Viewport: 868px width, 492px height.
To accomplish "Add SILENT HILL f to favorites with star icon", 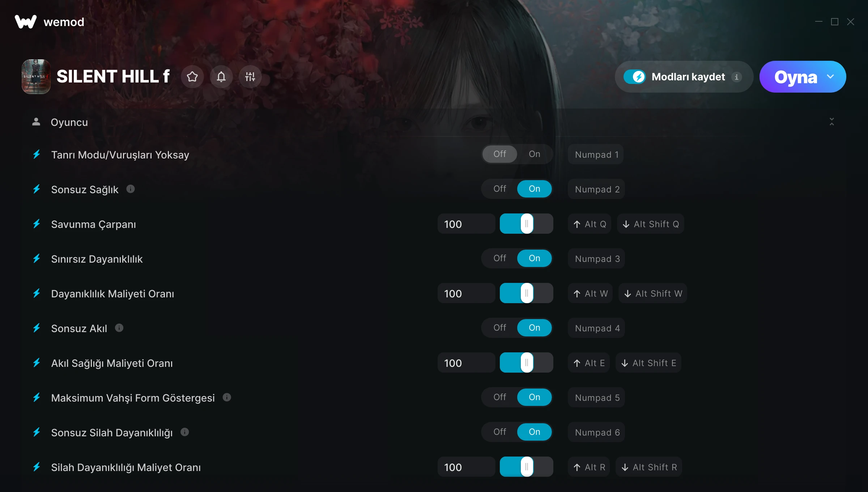I will 192,77.
